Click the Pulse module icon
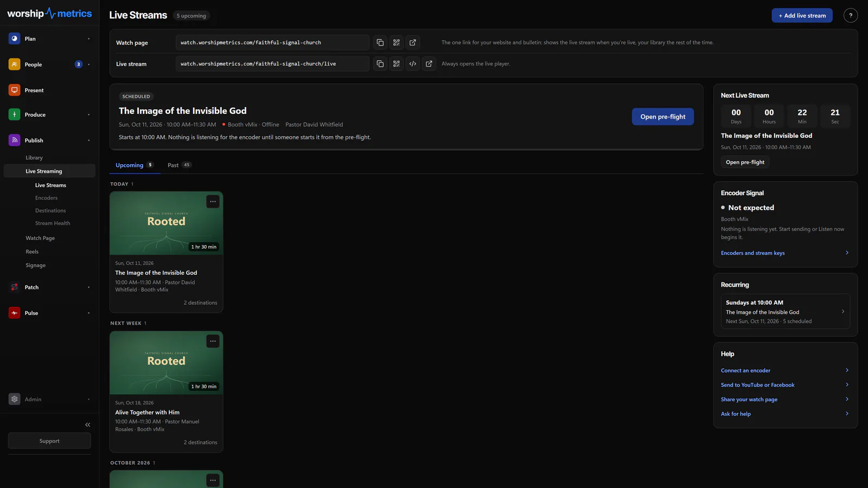 [15, 313]
